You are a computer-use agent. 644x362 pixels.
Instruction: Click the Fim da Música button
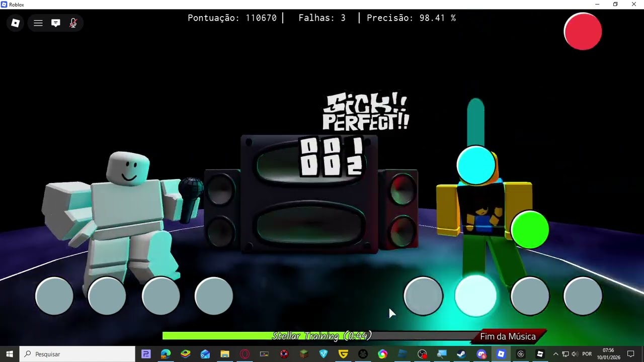[x=508, y=336]
